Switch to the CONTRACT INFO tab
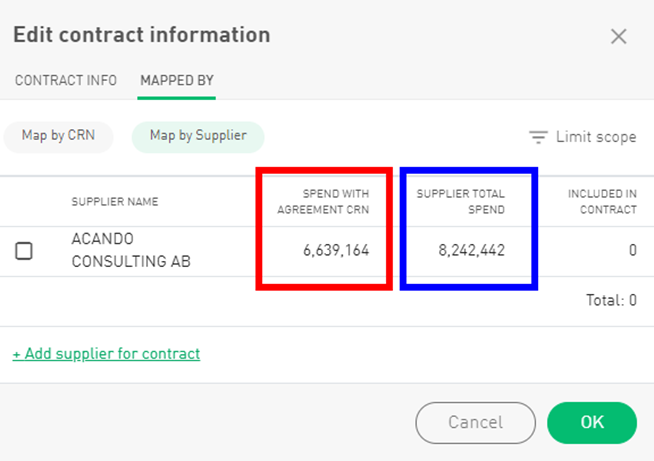 click(x=66, y=80)
